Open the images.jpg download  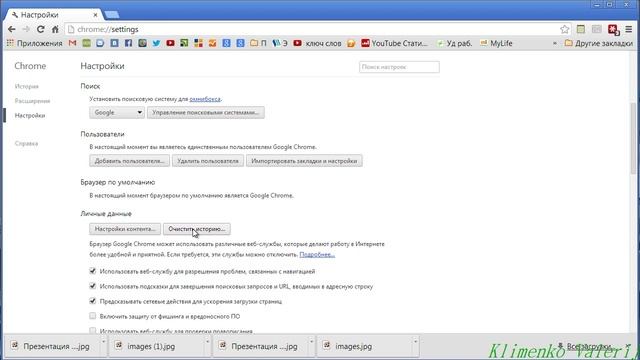click(x=353, y=346)
